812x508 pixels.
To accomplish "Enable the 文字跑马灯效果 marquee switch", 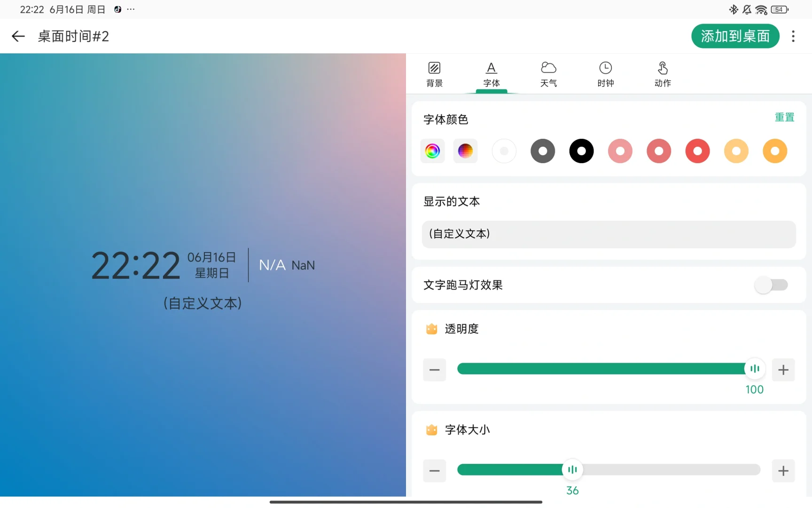I will 771,285.
